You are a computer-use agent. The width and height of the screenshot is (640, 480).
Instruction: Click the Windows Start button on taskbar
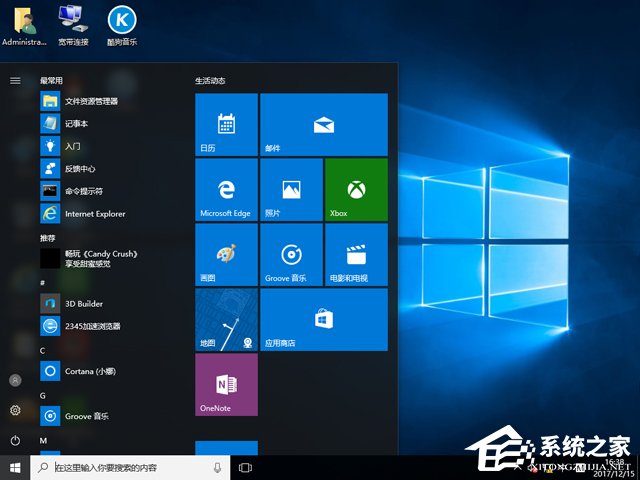(15, 468)
